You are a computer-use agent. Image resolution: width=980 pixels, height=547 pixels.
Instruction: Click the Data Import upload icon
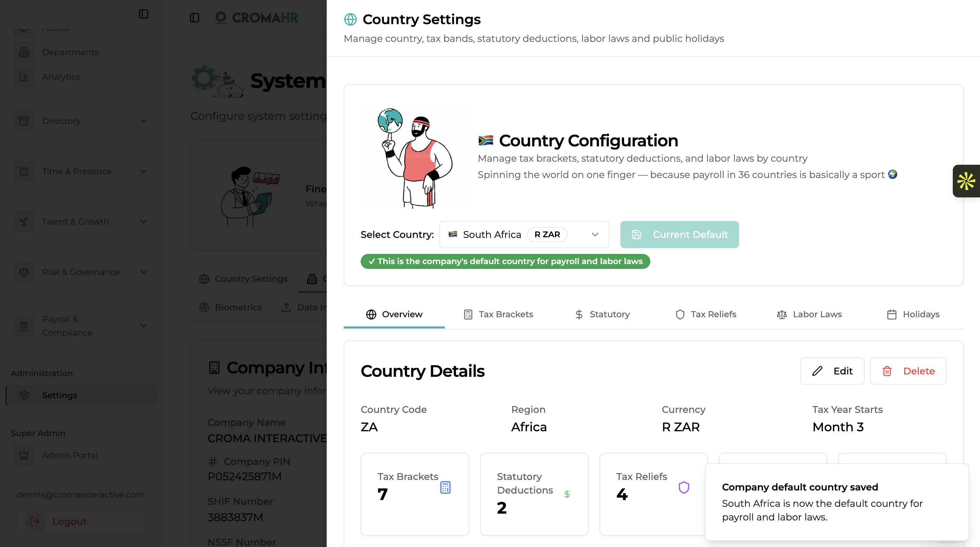pyautogui.click(x=287, y=307)
